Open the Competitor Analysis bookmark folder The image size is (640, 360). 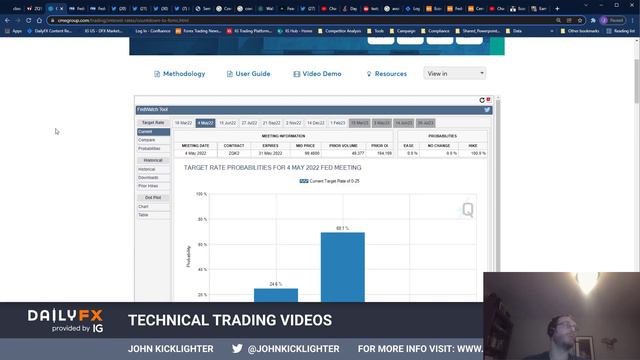click(340, 31)
